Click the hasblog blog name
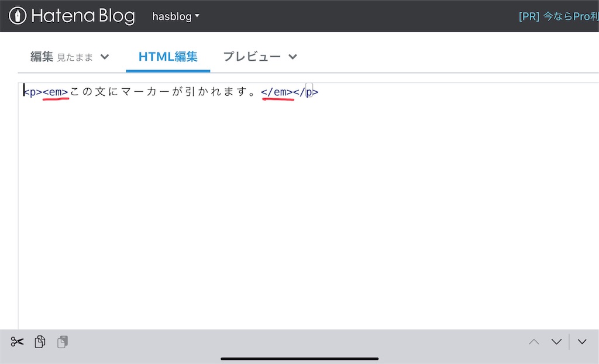 coord(171,16)
